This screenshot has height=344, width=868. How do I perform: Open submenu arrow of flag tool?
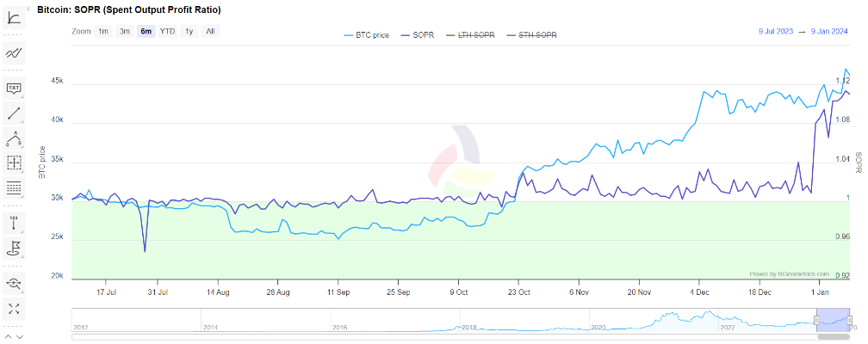(x=22, y=257)
